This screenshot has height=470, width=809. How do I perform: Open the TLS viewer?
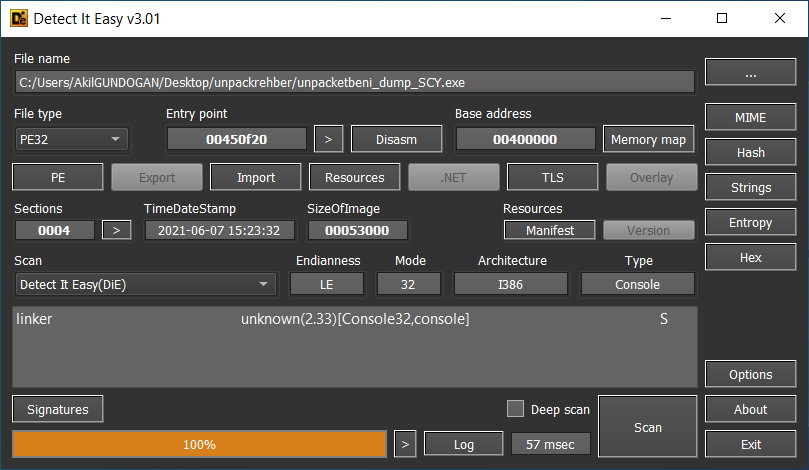coord(553,177)
